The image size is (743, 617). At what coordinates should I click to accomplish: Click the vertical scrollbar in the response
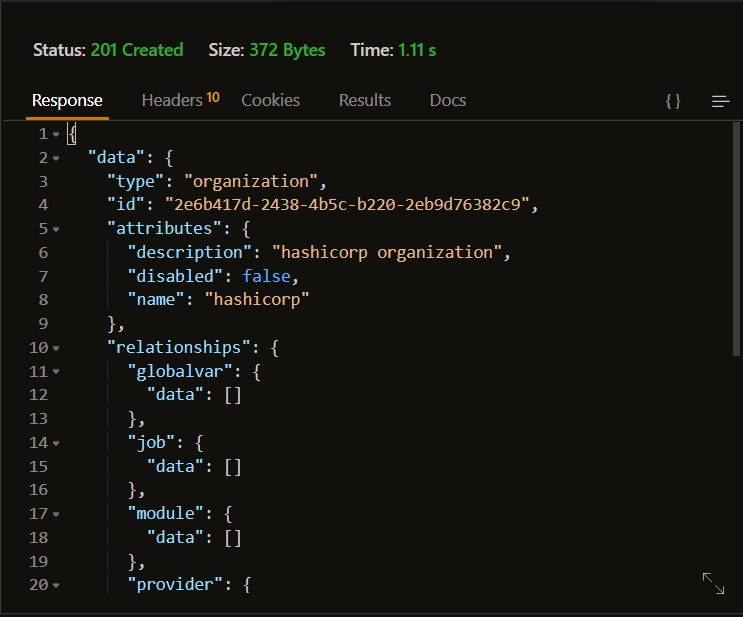point(737,240)
